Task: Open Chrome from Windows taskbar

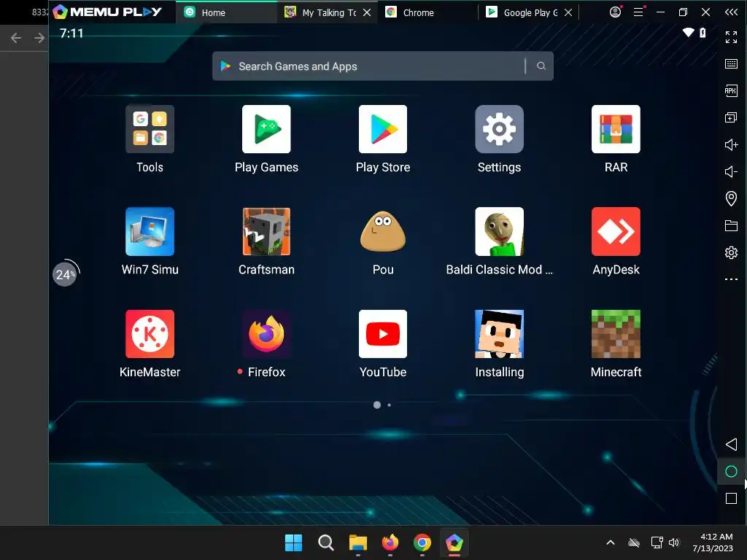Action: click(x=422, y=542)
